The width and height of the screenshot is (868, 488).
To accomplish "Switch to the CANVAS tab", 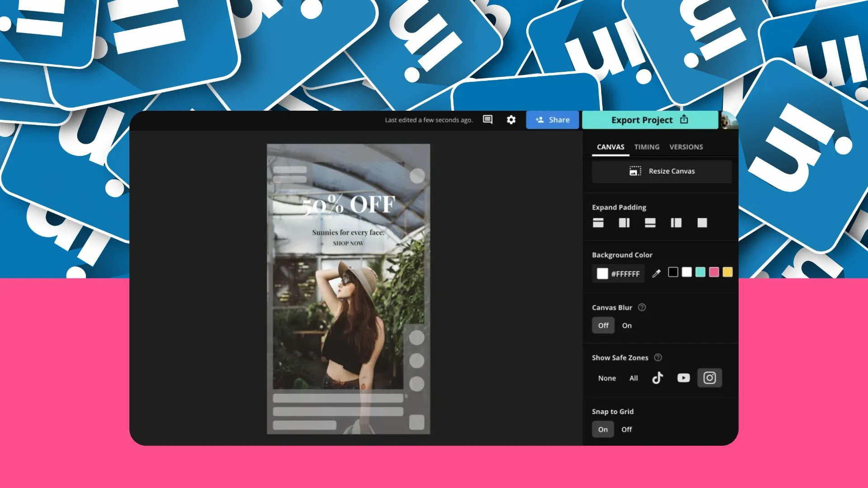I will [x=610, y=147].
